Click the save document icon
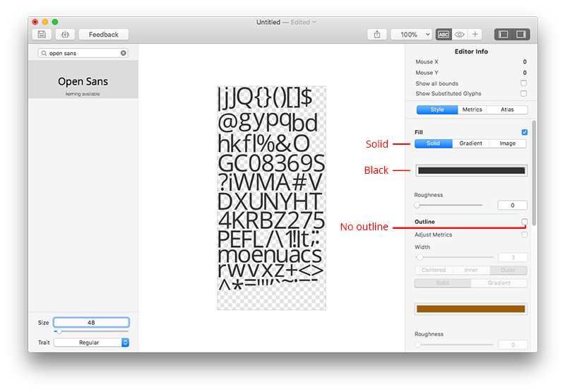This screenshot has height=392, width=565. point(42,34)
